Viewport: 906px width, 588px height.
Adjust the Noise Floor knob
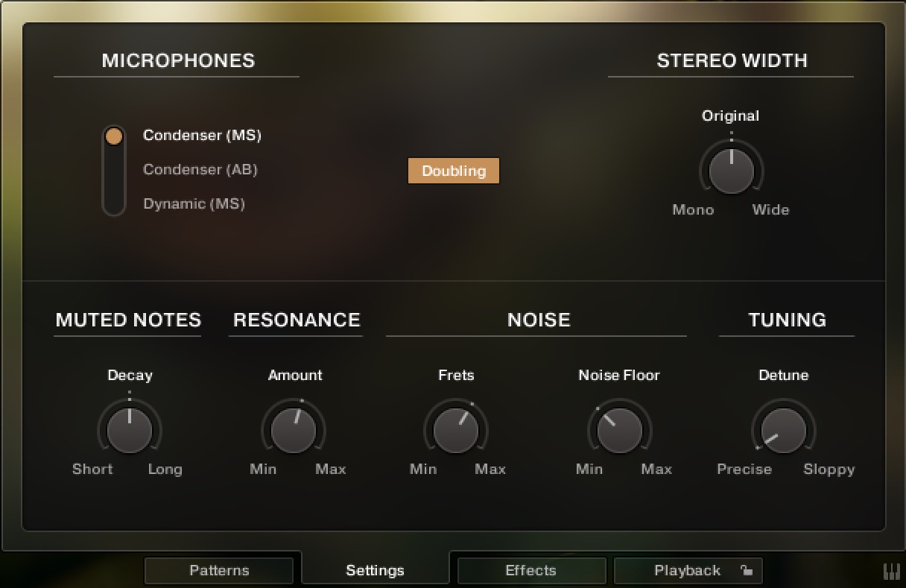619,429
